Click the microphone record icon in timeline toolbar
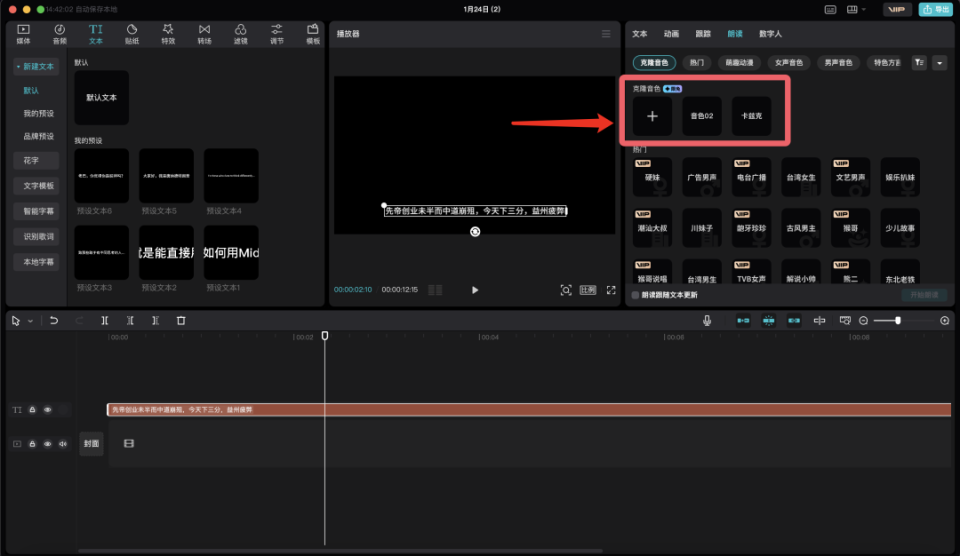 [x=707, y=320]
